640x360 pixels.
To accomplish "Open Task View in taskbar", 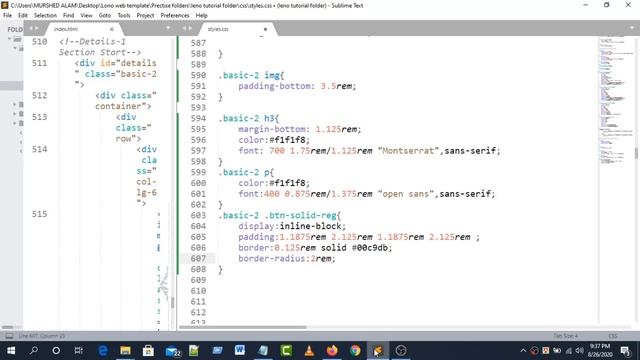I will pyautogui.click(x=79, y=351).
